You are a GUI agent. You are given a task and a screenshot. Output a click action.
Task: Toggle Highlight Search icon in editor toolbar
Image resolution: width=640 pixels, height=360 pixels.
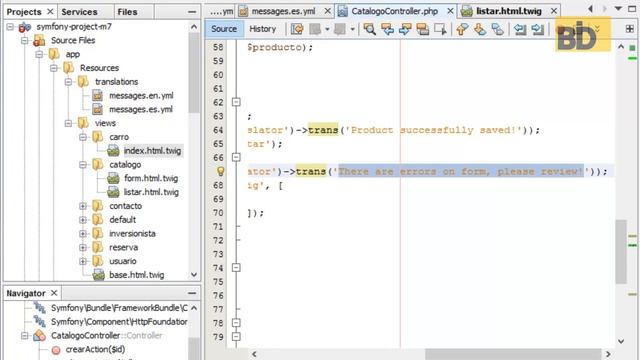422,29
